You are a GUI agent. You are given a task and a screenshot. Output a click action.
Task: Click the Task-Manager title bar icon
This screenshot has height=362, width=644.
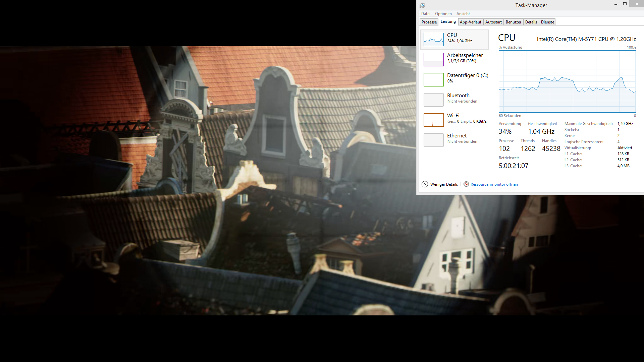[x=422, y=5]
